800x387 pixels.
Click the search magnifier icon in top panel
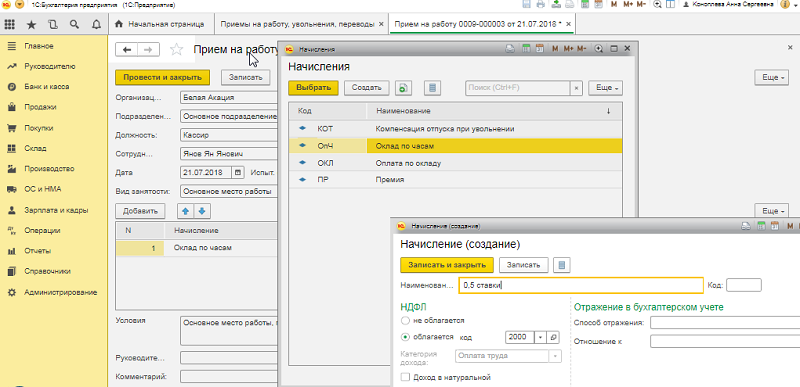74,24
